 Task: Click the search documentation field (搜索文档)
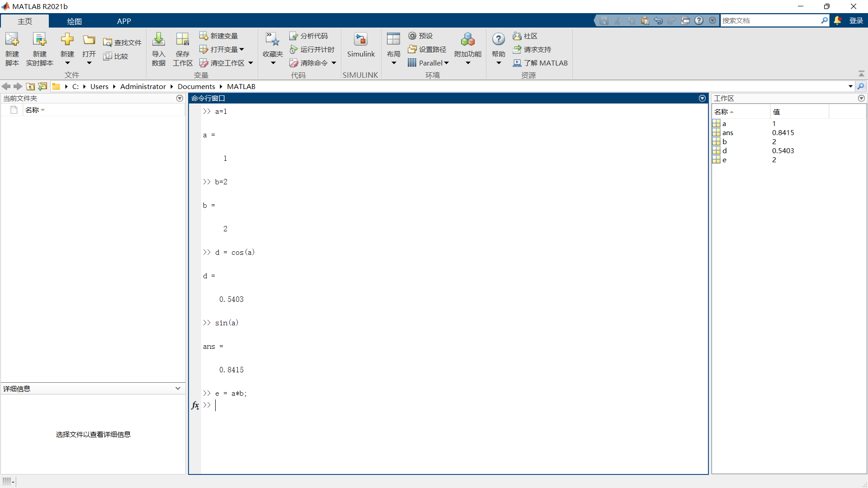click(x=770, y=20)
